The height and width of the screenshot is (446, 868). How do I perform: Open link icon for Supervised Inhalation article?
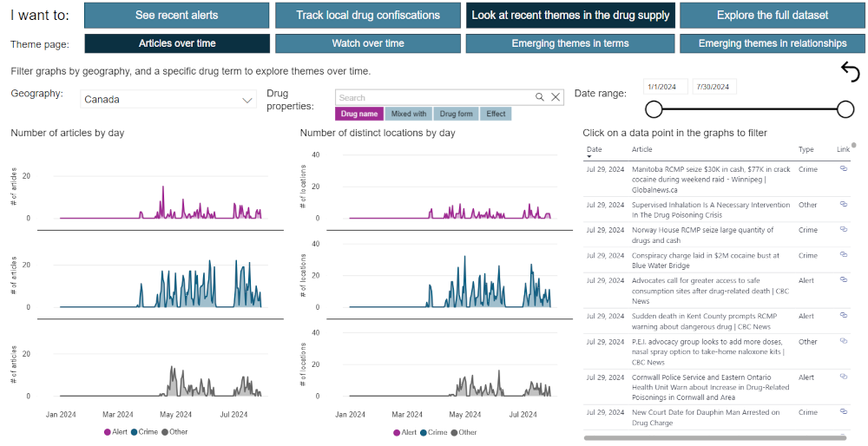[843, 204]
